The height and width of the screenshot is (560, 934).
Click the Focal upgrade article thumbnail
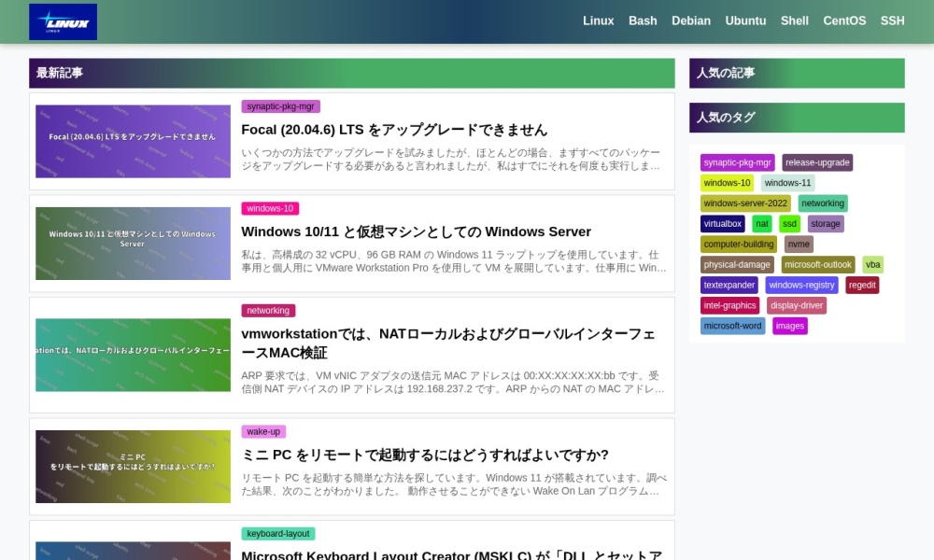click(x=133, y=141)
